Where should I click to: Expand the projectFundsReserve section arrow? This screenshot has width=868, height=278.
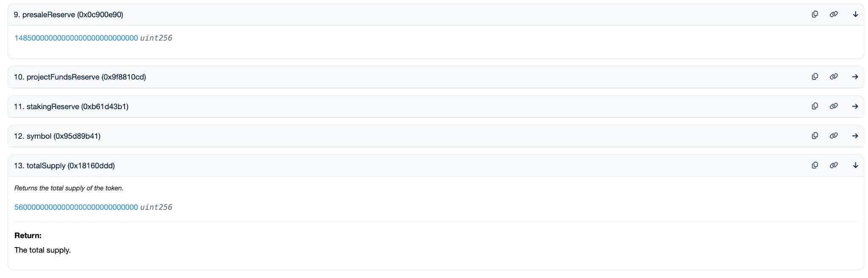click(x=855, y=77)
